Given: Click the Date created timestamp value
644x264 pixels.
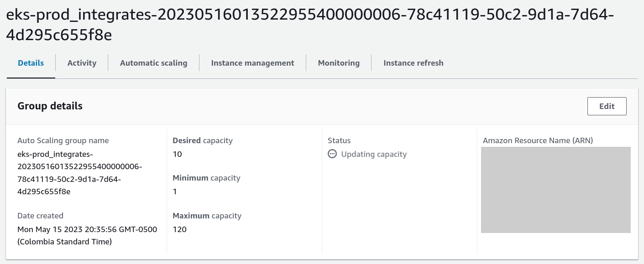Looking at the screenshot, I should [87, 235].
